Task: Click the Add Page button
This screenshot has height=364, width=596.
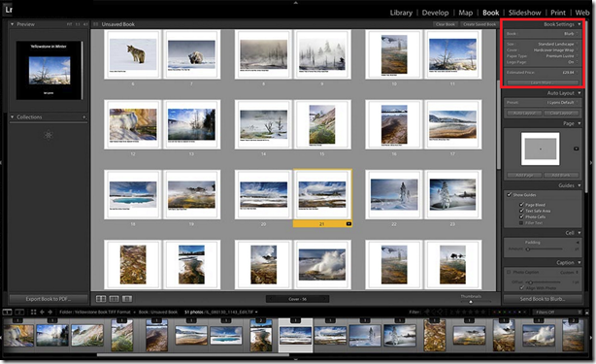Action: click(524, 175)
